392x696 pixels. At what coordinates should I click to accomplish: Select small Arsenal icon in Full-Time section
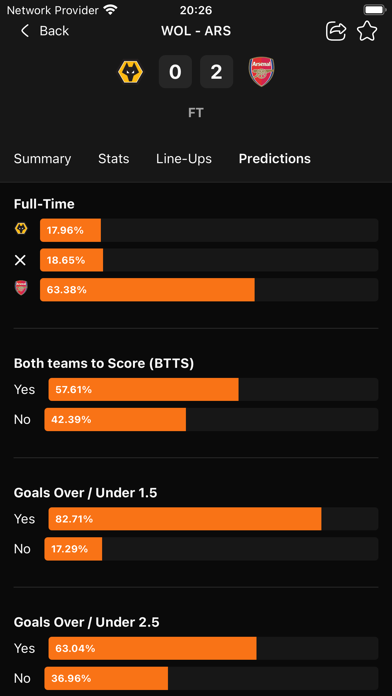pyautogui.click(x=21, y=289)
